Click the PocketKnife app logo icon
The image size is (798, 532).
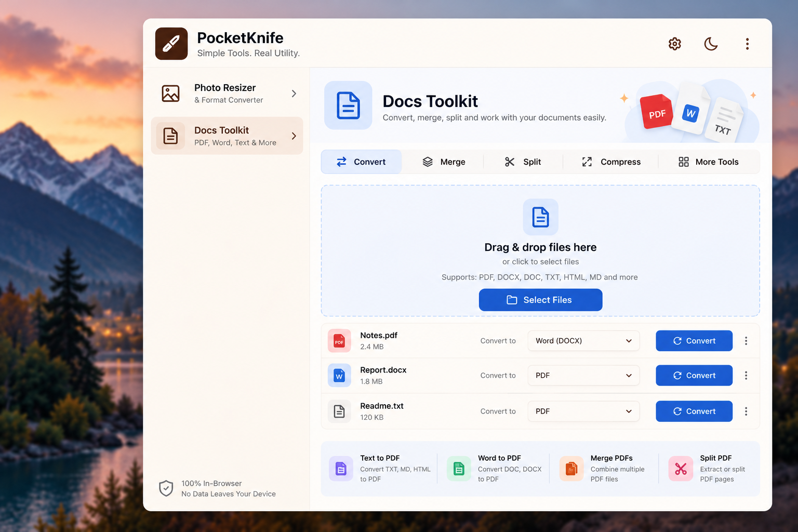tap(171, 44)
